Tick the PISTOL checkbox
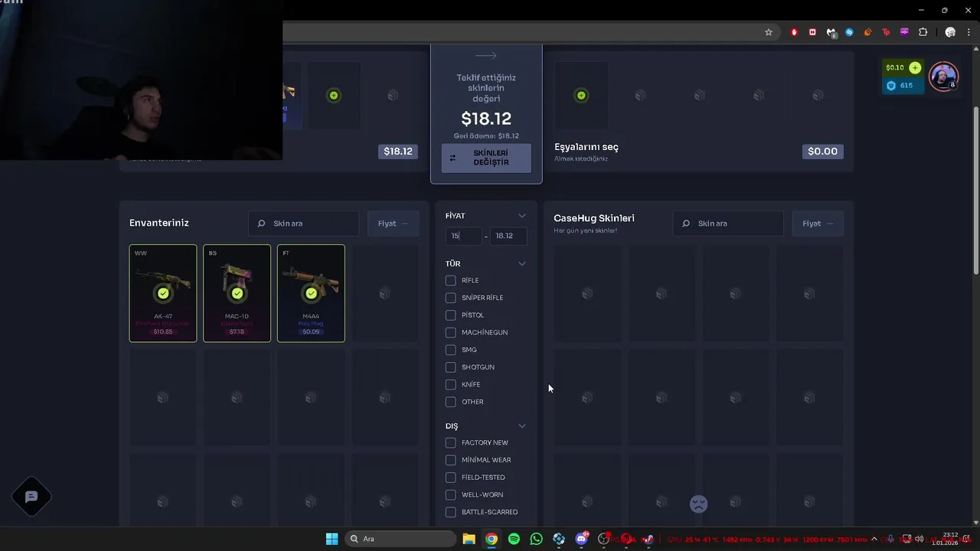The height and width of the screenshot is (551, 980). tap(450, 315)
